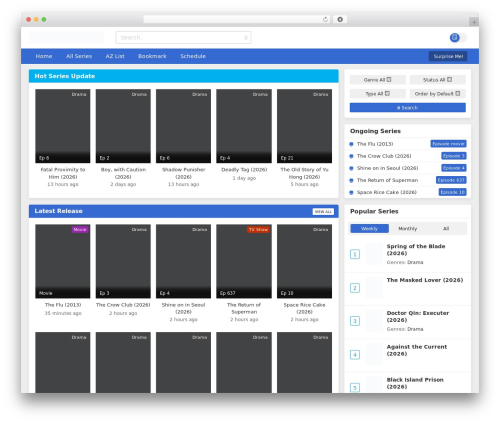Open The Masked Lover (2026) link
500x423 pixels.
(x=425, y=280)
